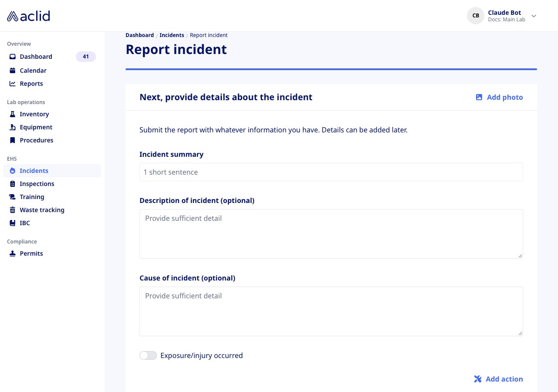The image size is (558, 392).
Task: Go to Waste tracking section
Action: (x=52, y=210)
